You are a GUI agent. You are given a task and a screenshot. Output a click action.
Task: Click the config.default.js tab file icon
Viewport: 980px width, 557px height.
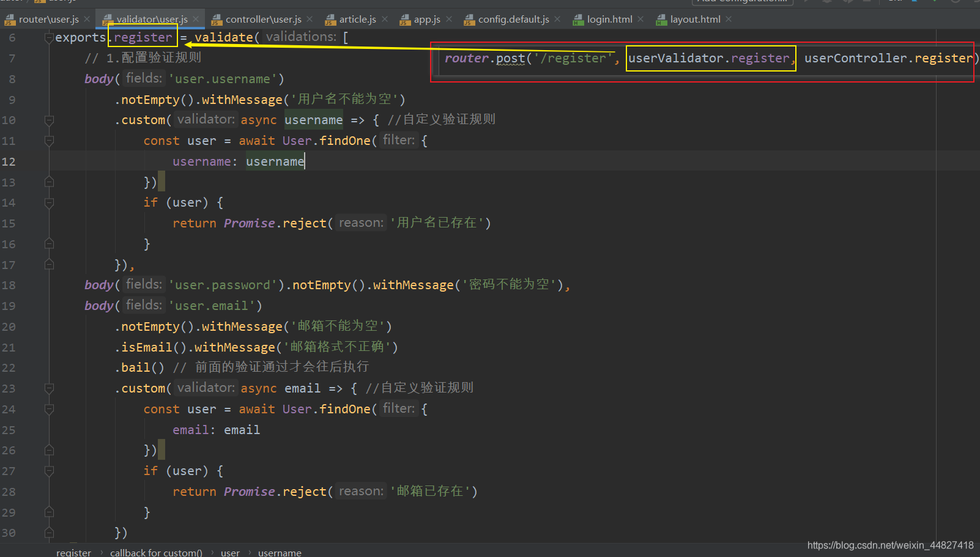coord(469,20)
